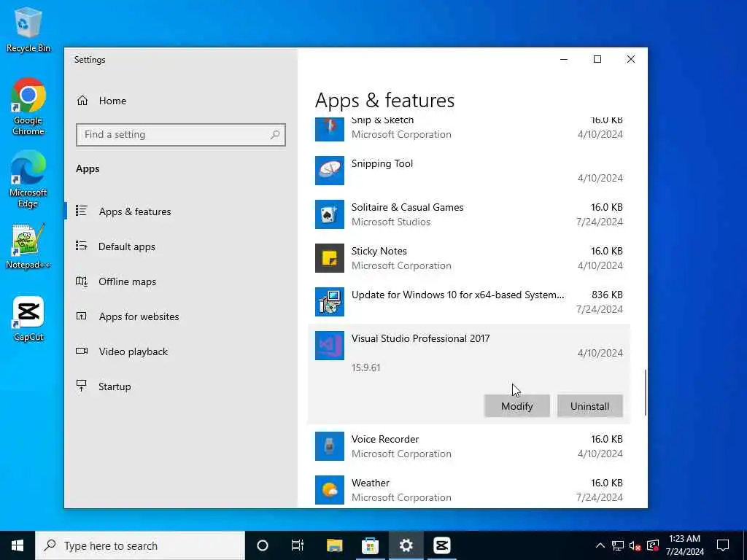
Task: Click the Settings gear on the taskbar
Action: click(406, 545)
